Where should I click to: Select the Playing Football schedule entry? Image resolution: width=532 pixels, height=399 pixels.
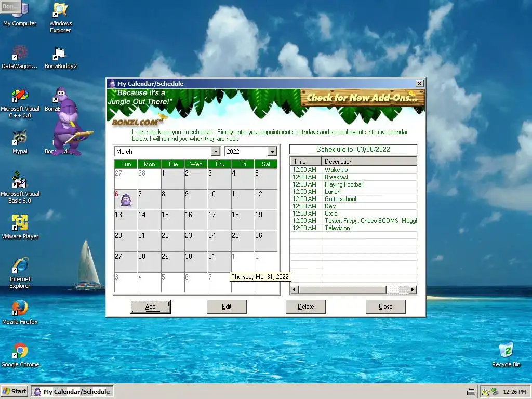[x=354, y=184]
